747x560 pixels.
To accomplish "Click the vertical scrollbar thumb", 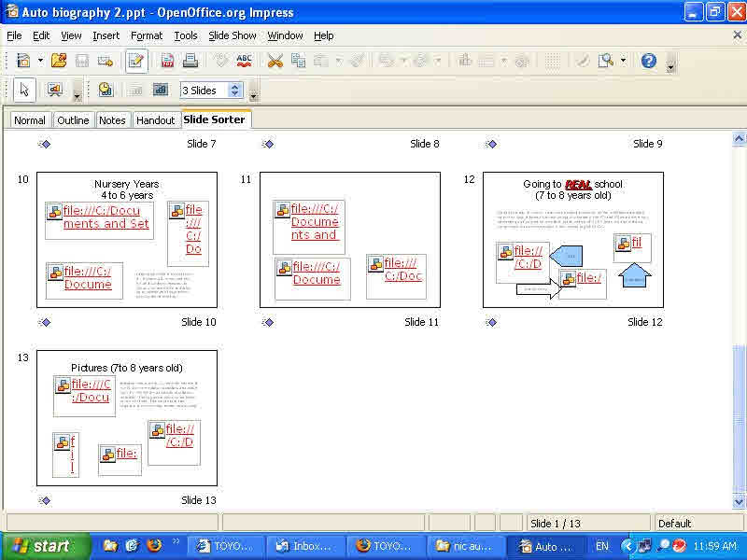I will [x=739, y=419].
